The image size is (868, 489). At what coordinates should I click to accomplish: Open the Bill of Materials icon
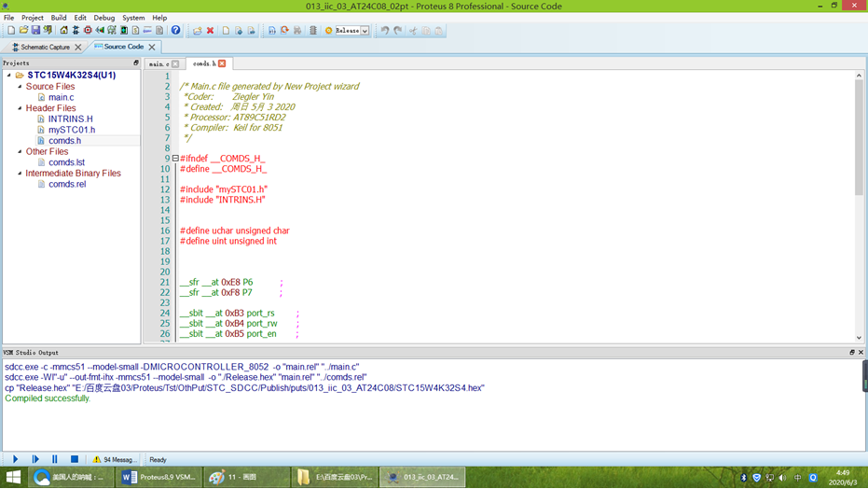pos(135,31)
